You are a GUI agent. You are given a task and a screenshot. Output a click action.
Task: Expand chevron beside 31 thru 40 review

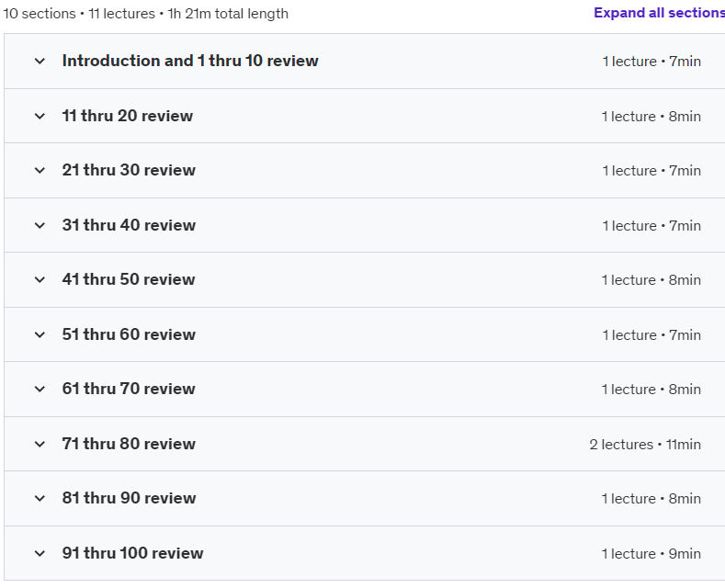(x=40, y=226)
